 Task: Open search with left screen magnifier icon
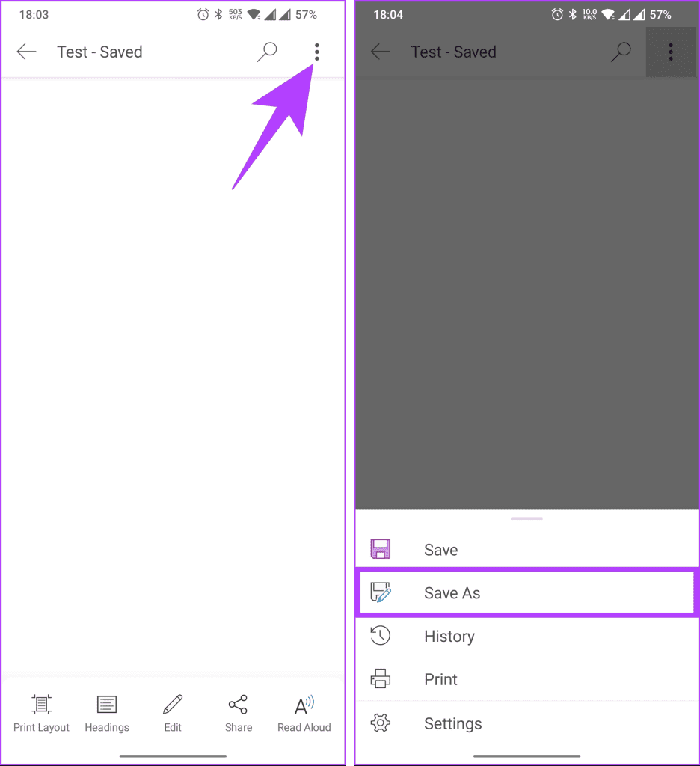(x=267, y=52)
